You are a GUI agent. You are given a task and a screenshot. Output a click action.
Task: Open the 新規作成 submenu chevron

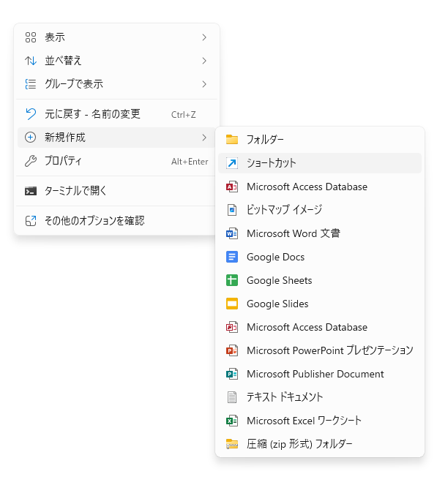coord(204,138)
